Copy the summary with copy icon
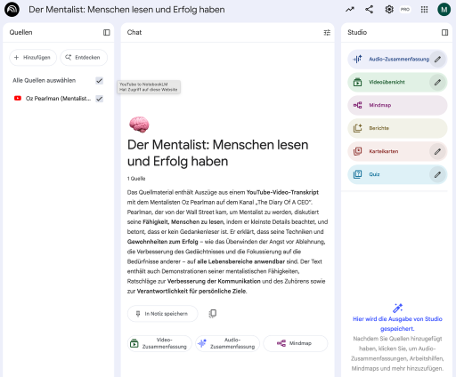456x377 pixels. coord(213,313)
